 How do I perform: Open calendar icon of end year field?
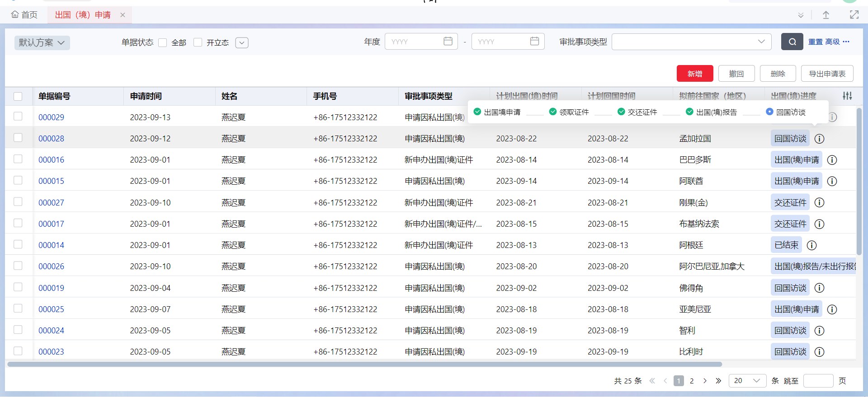[534, 41]
